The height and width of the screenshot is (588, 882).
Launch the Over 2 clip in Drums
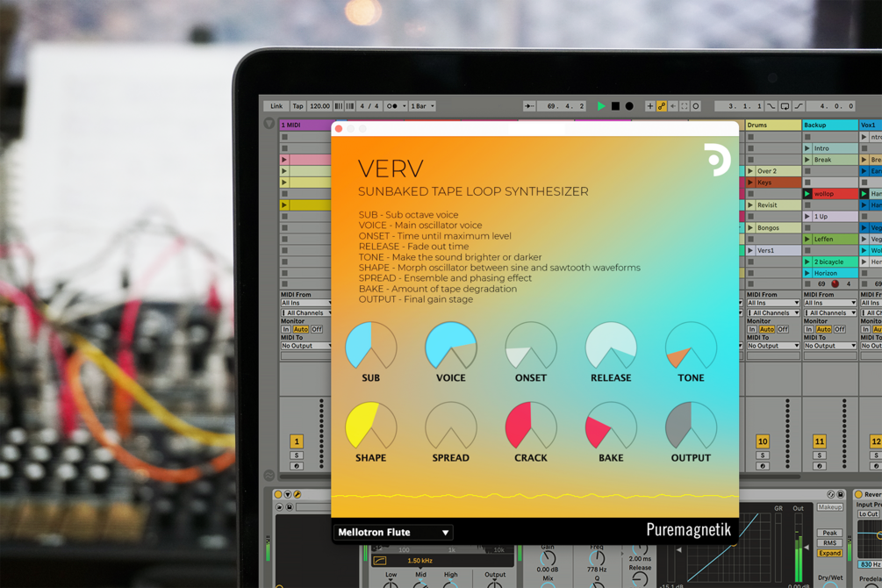pos(750,171)
